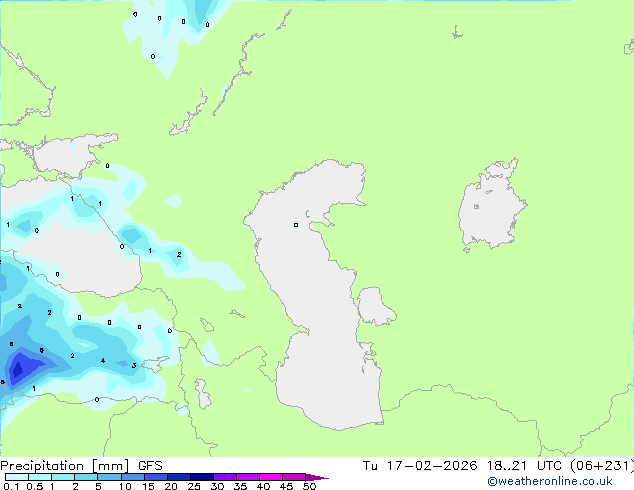Click the 2–5 mm legend swatch
634x490 pixels.
tap(86, 477)
